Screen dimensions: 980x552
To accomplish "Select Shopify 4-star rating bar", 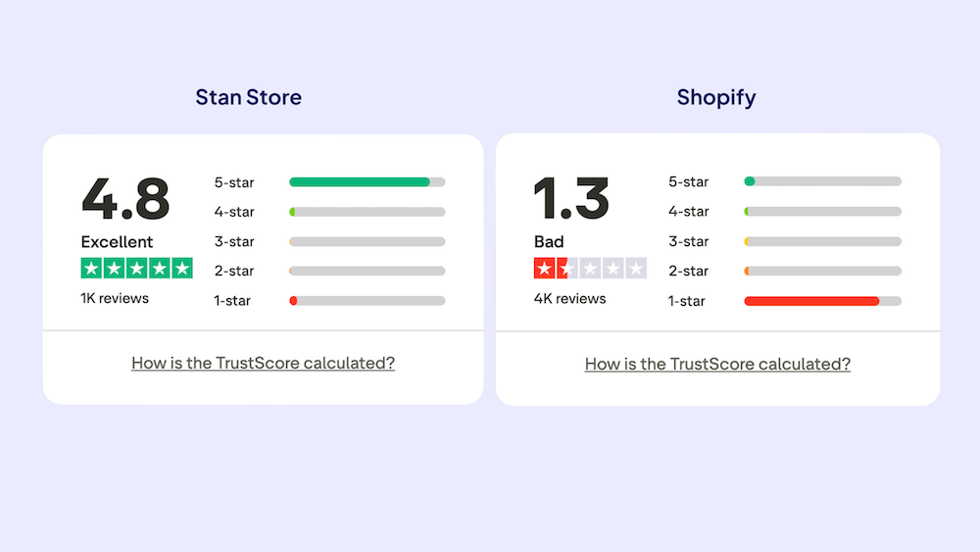I will 822,211.
